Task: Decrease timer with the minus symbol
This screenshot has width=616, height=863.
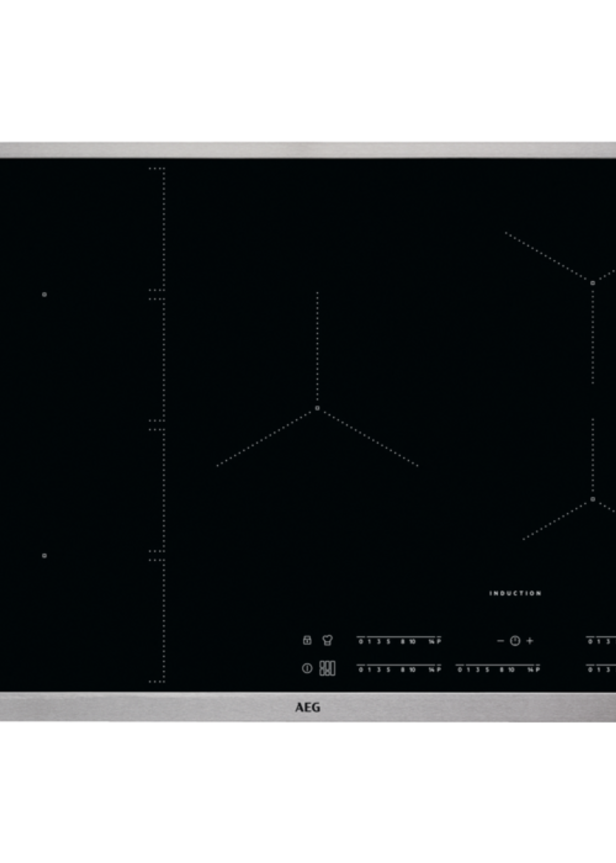Action: [x=500, y=641]
